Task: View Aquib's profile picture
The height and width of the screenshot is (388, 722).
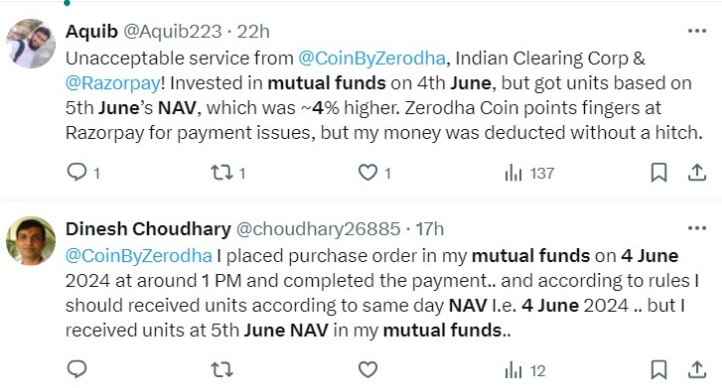Action: coord(31,44)
